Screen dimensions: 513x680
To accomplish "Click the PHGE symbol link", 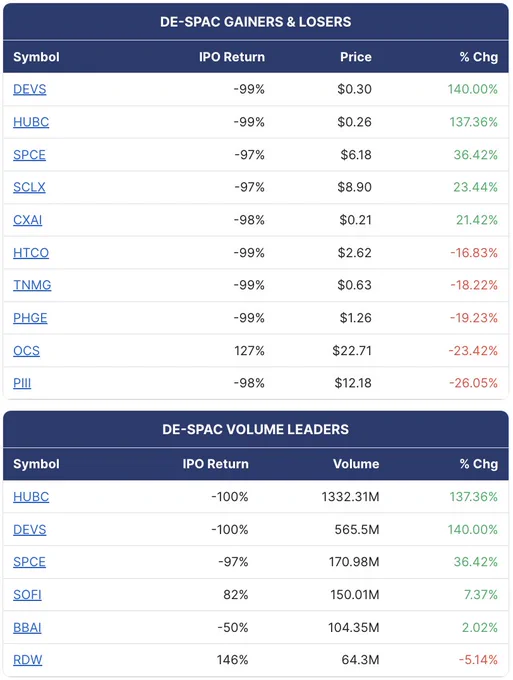I will (30, 318).
